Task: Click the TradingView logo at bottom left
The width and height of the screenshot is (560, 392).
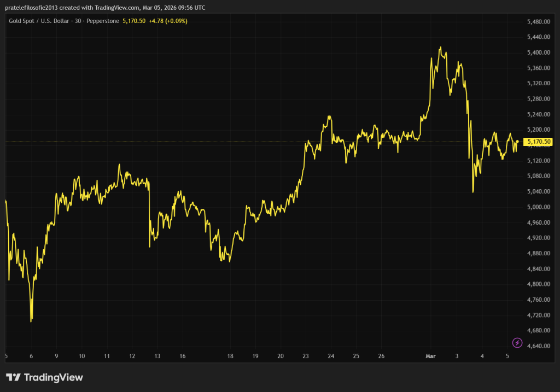Action: (x=44, y=377)
